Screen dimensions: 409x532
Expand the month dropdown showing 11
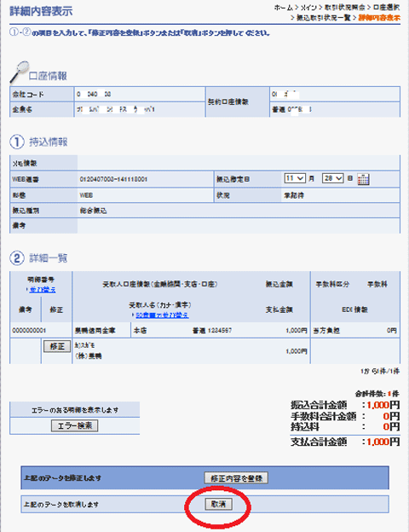295,178
